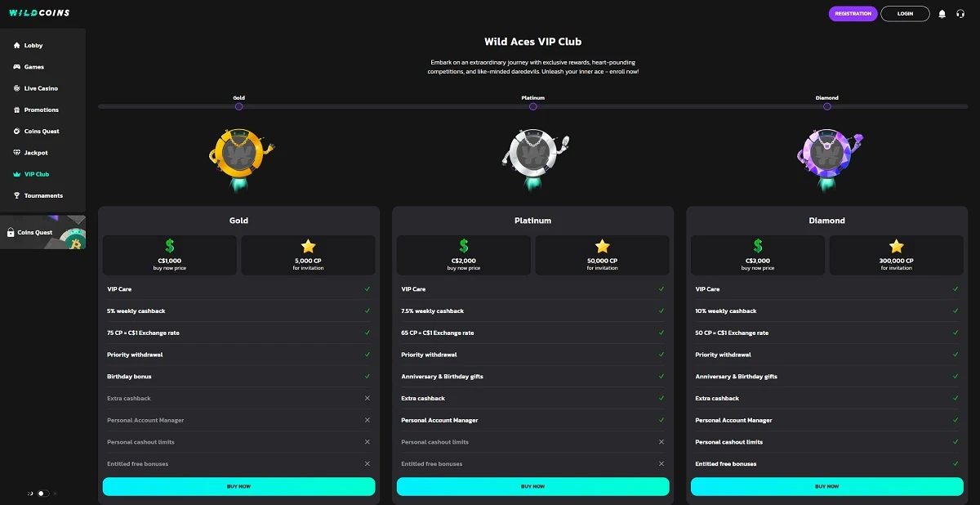Open the locked Coins Quest banner
The width and height of the screenshot is (980, 505).
click(42, 233)
